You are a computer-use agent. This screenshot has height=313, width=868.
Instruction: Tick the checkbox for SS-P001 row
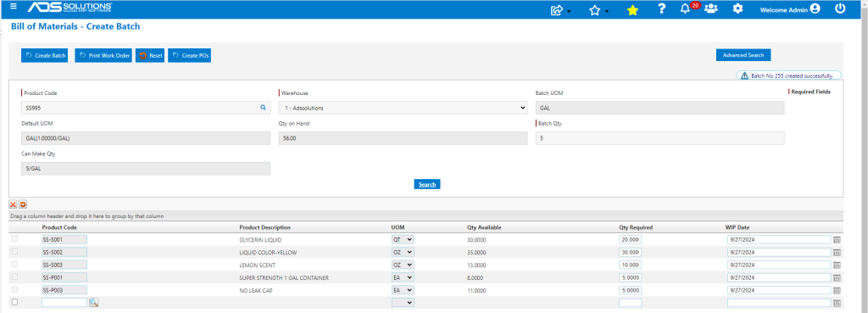[x=15, y=277]
